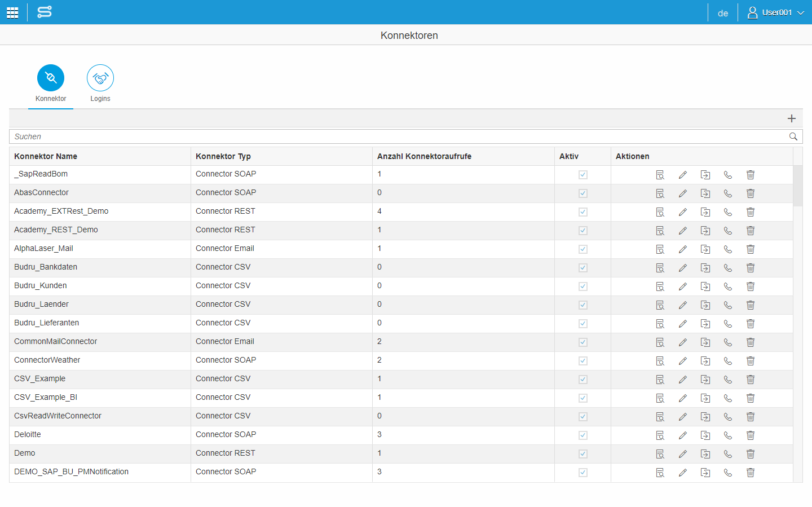Open the 'de' language selector
The height and width of the screenshot is (507, 812).
[x=722, y=13]
